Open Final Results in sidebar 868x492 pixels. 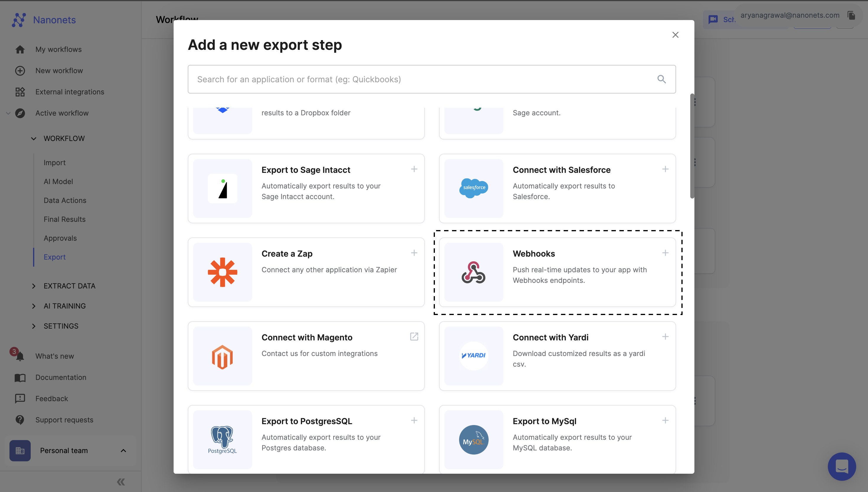[x=65, y=219]
